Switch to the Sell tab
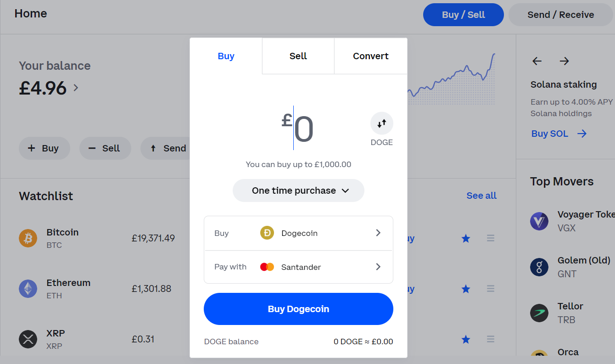Screen dimensions: 615x364 tap(298, 56)
